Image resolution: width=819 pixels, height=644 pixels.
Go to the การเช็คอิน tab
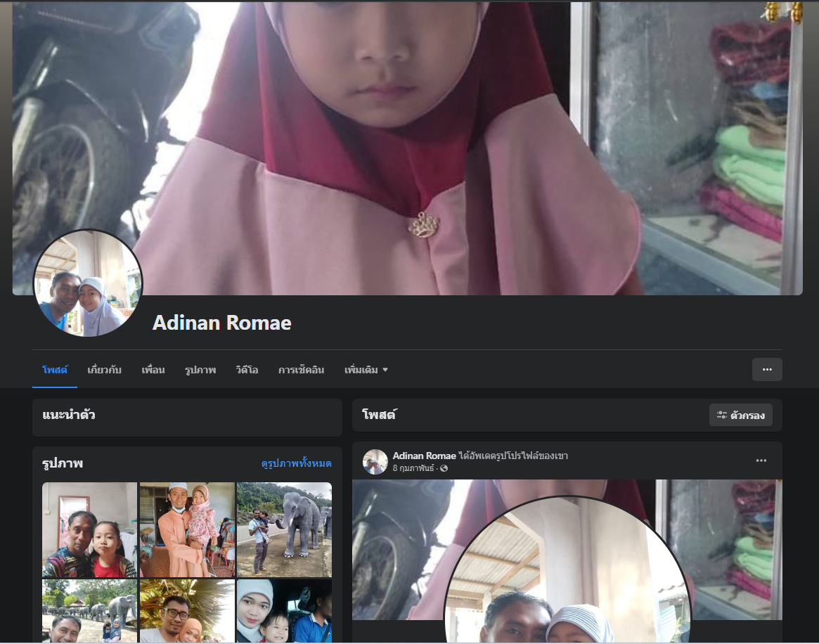pos(301,370)
